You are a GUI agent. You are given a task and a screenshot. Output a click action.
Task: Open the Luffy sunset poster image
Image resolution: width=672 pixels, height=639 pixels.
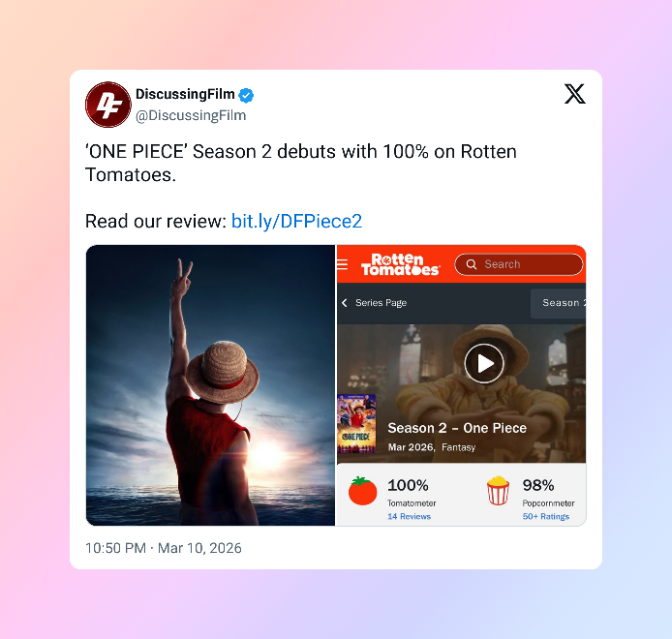[210, 385]
